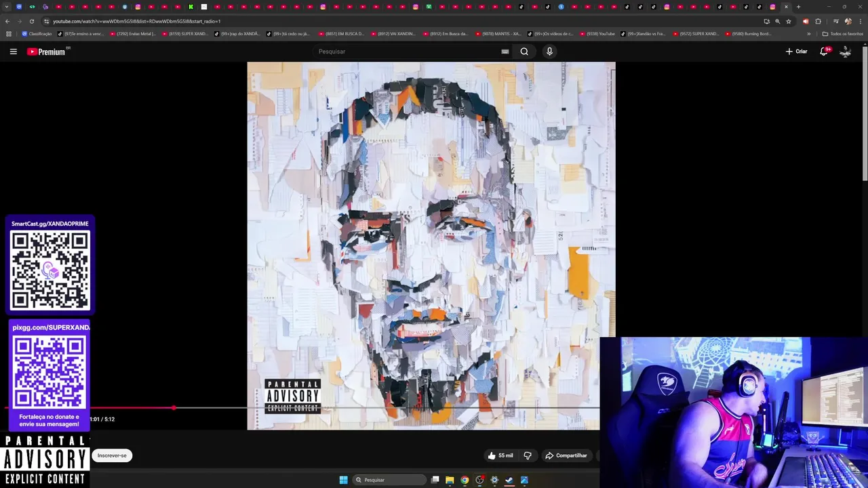Open the '(8851) EM BUSCA D' bookmark
This screenshot has width=868, height=488.
[x=341, y=33]
